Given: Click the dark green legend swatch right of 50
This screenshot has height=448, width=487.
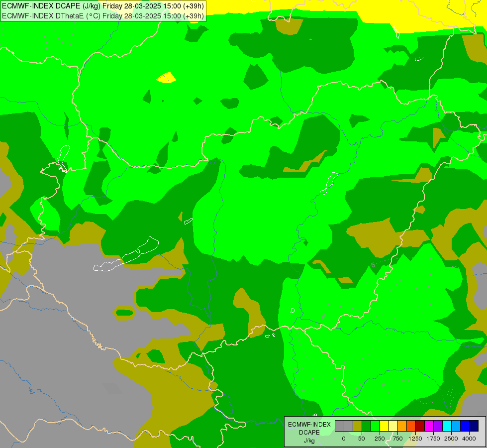Looking at the screenshot, I should (x=366, y=426).
